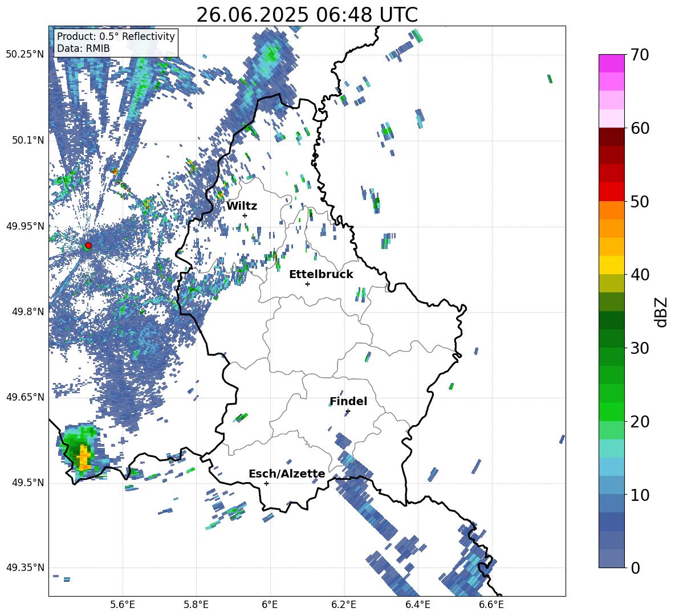Click the green 30 dBZ colorbar segment
Image resolution: width=675 pixels, height=616 pixels.
click(611, 357)
